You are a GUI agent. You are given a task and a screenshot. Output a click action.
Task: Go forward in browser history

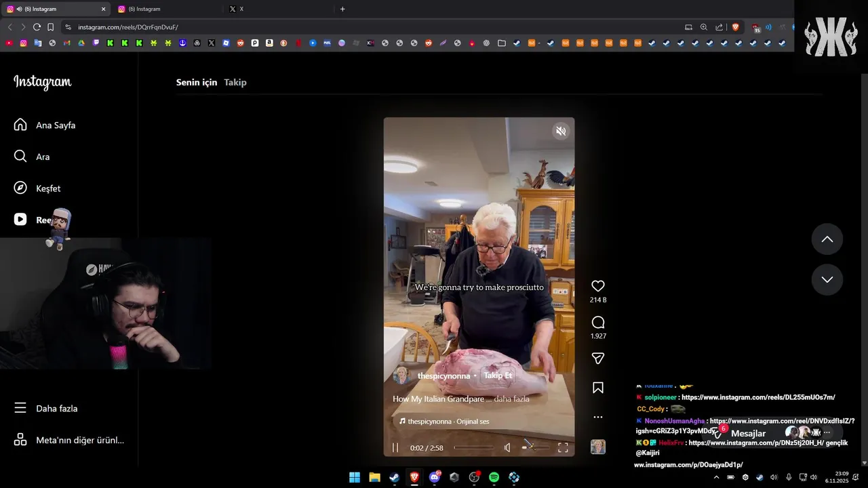[x=23, y=27]
